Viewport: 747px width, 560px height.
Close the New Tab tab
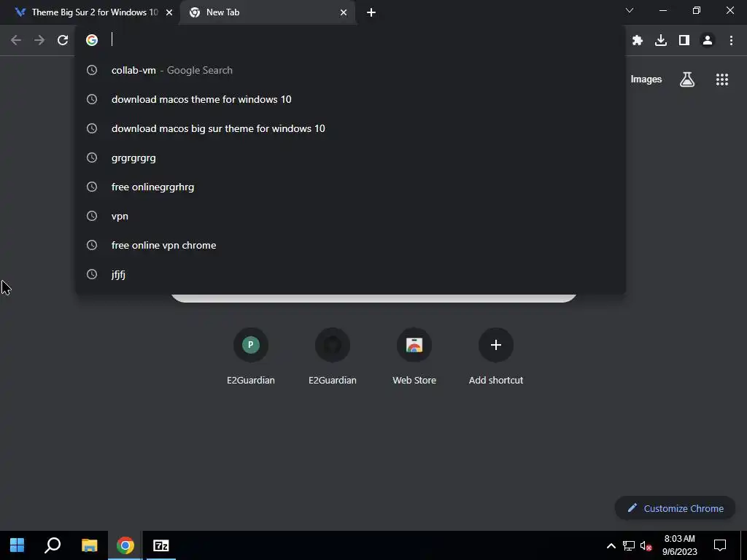point(344,12)
